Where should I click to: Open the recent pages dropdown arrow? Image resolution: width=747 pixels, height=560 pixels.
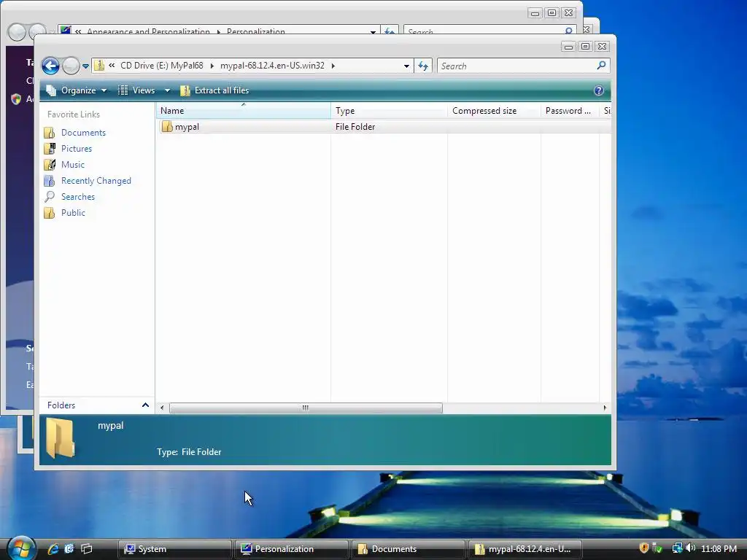(86, 66)
